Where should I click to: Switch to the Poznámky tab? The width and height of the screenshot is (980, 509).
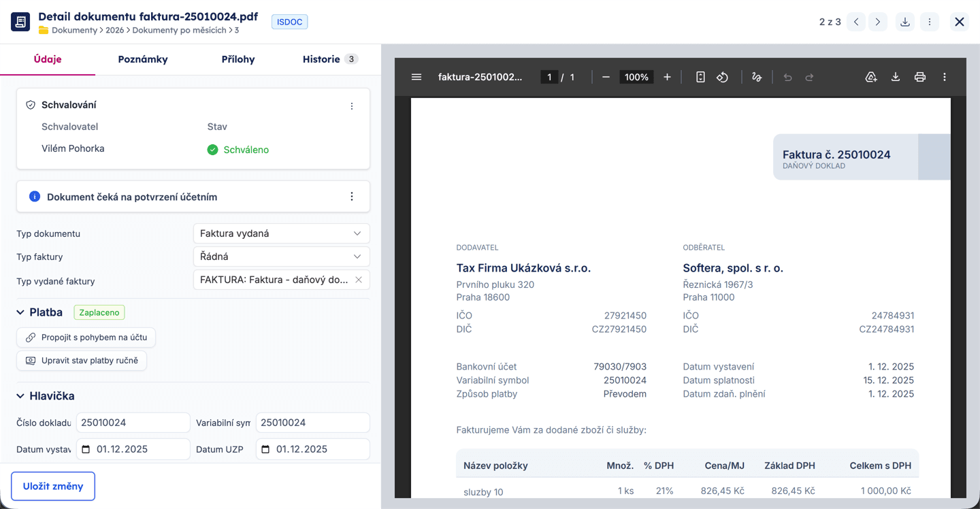[143, 59]
